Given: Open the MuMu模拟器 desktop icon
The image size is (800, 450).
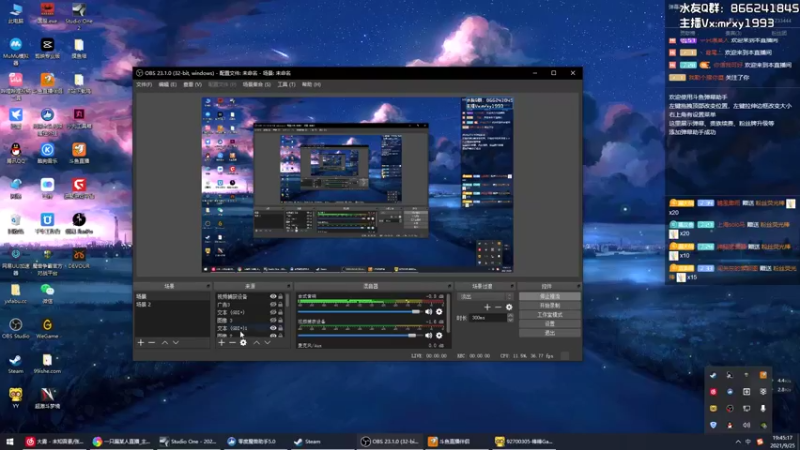Looking at the screenshot, I should click(x=15, y=51).
